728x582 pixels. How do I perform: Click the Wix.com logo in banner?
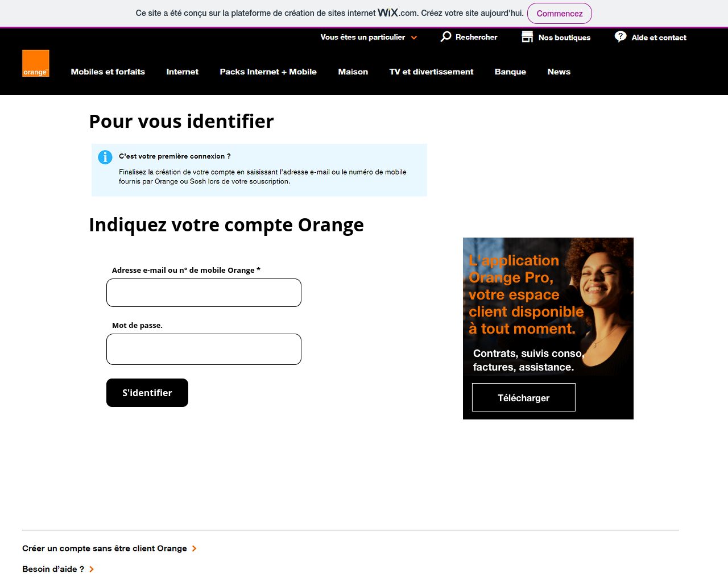click(398, 13)
